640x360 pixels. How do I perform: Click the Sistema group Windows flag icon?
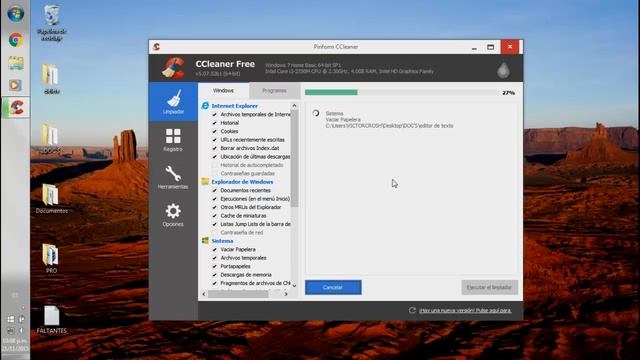pyautogui.click(x=205, y=241)
